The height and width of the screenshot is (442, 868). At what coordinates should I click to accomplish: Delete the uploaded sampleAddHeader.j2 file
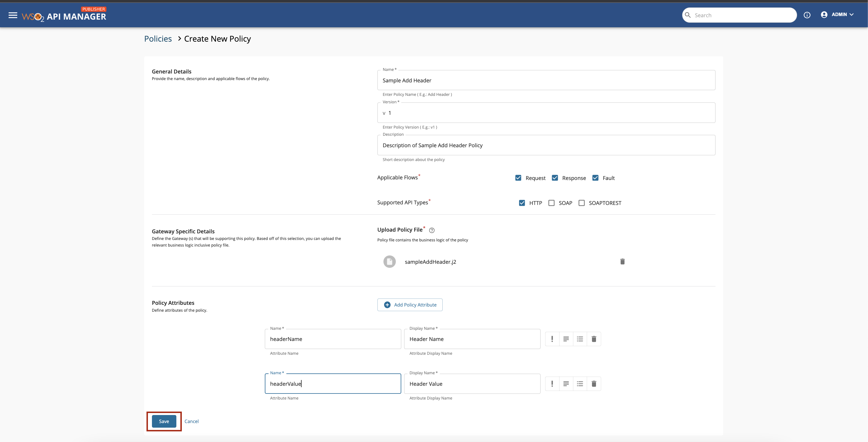622,261
